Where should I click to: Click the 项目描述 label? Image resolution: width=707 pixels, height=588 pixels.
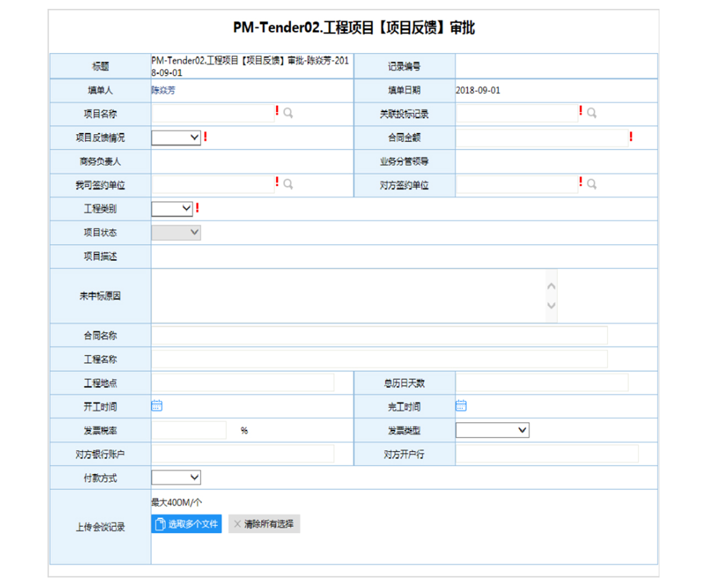pyautogui.click(x=101, y=256)
